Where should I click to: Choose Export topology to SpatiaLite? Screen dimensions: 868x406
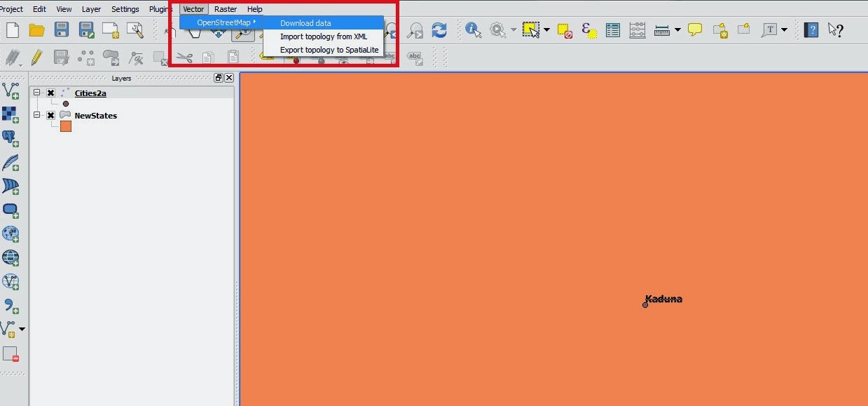click(x=324, y=50)
